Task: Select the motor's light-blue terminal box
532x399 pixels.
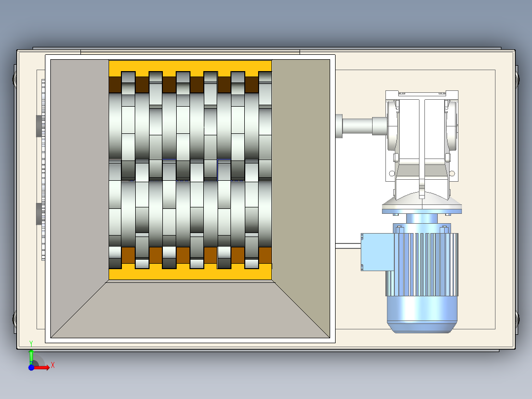Action: 377,252
